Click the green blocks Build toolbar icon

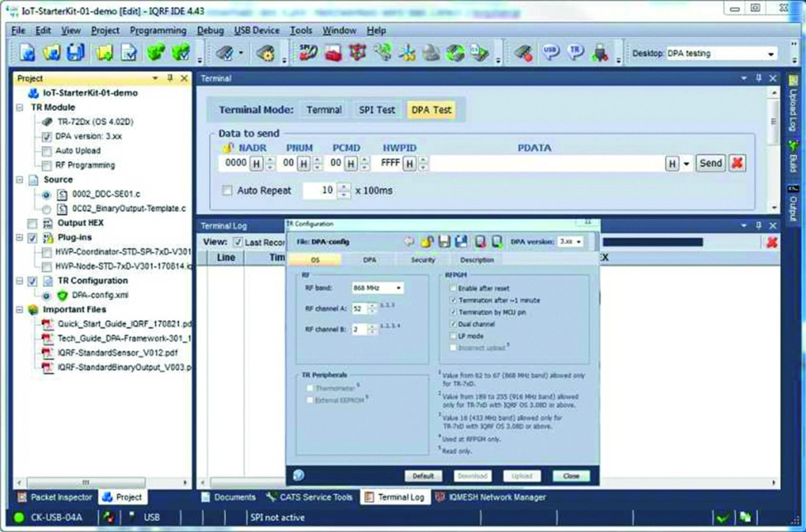(155, 54)
